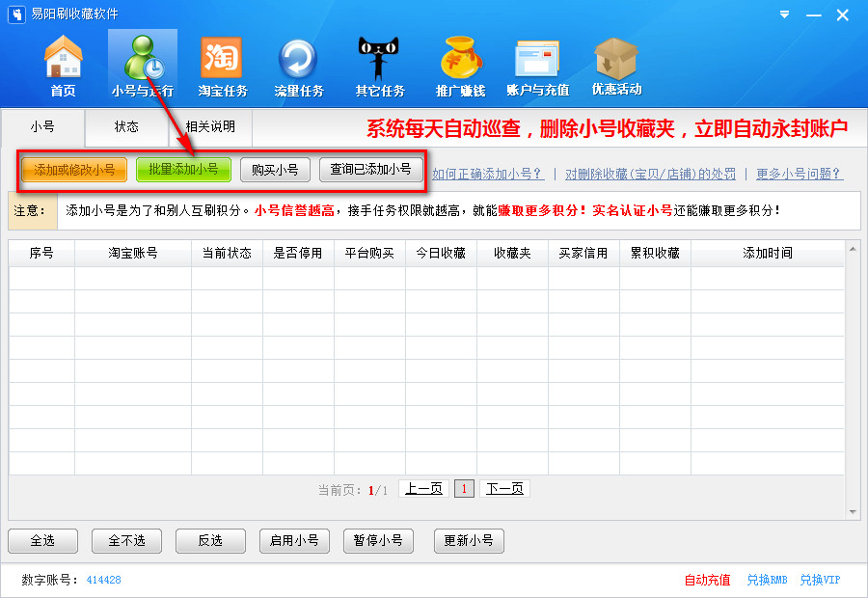Screen dimensions: 868x598
Task: Switch to the 小号 tab
Action: click(x=42, y=127)
